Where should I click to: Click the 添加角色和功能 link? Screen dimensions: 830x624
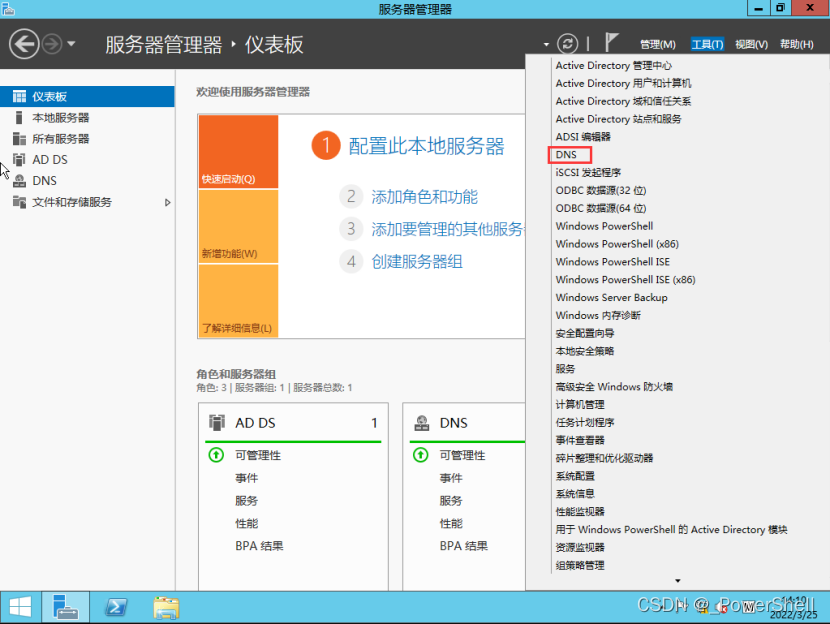click(425, 197)
